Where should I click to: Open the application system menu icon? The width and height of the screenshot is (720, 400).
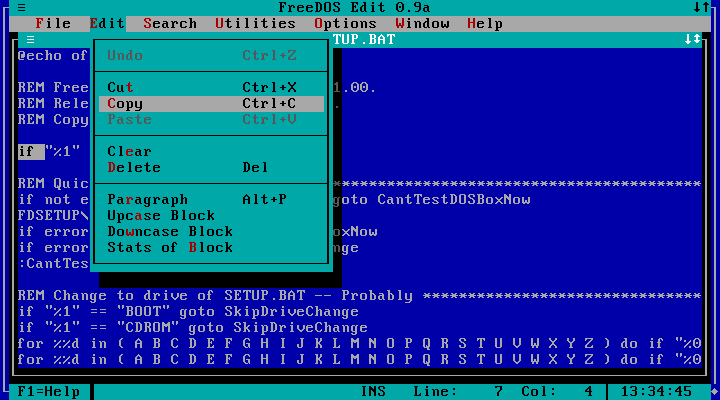coord(22,7)
